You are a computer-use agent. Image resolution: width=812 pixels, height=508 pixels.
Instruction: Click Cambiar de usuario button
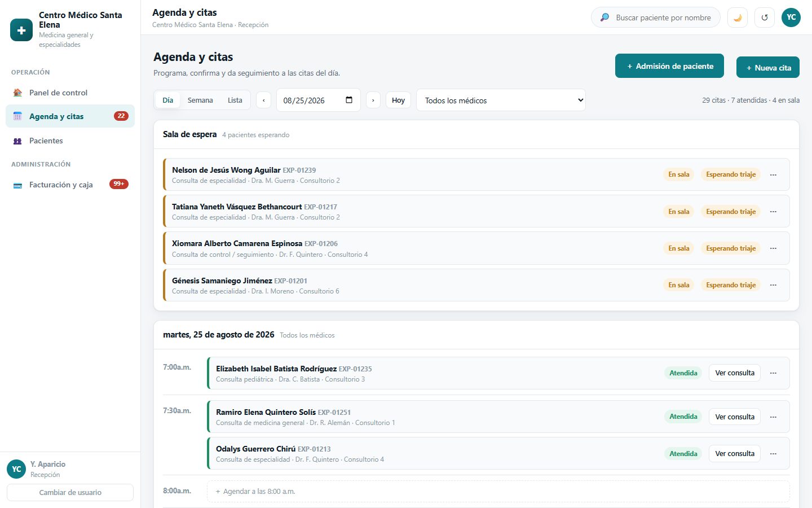click(x=70, y=492)
